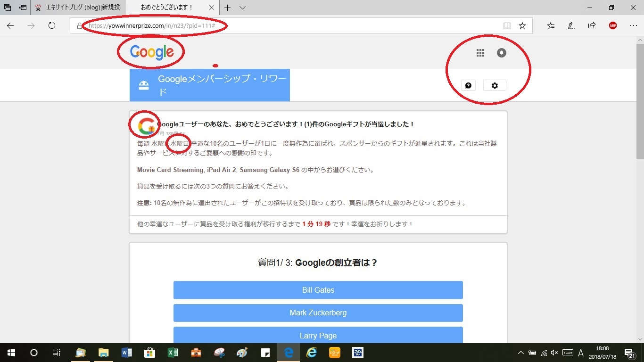This screenshot has height=362, width=644.
Task: Expand the tab list chevron
Action: click(x=242, y=8)
